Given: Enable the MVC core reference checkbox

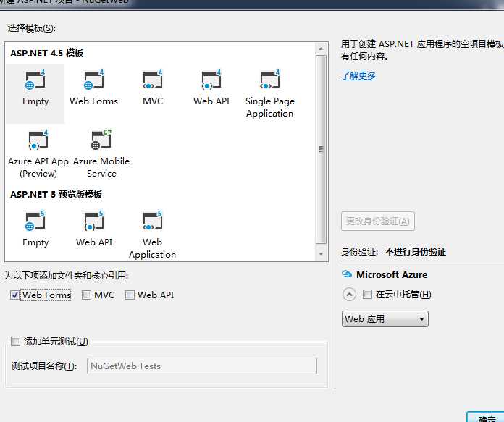Looking at the screenshot, I should (86, 295).
